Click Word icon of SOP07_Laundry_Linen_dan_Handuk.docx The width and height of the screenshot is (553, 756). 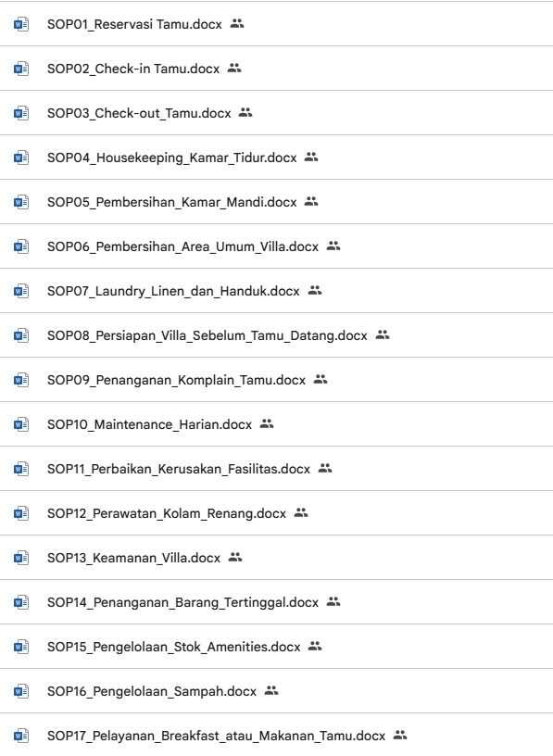(x=21, y=291)
